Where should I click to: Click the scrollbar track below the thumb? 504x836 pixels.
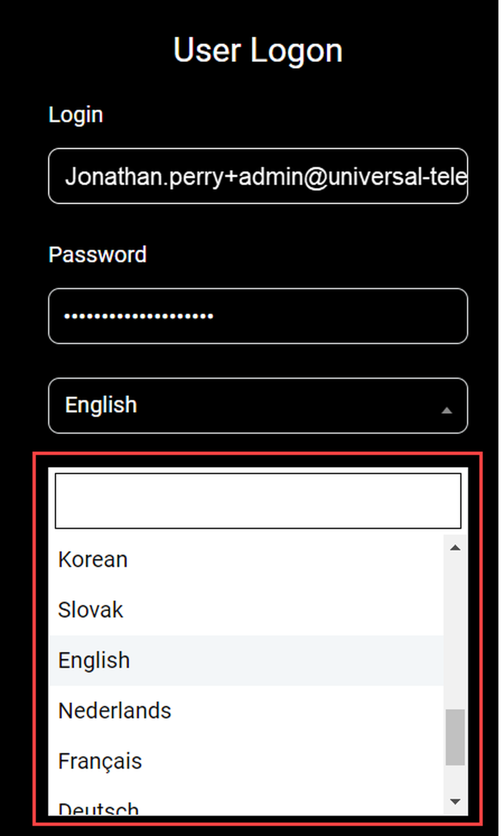(455, 778)
